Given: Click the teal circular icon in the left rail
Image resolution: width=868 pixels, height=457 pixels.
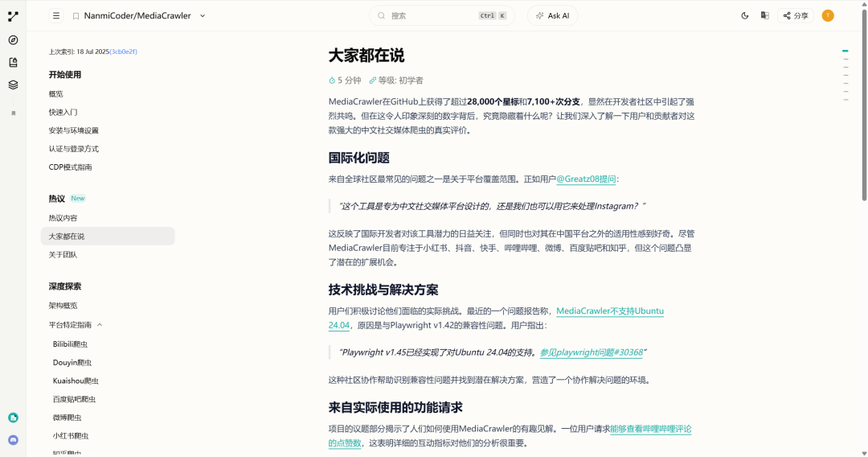Looking at the screenshot, I should 14,418.
